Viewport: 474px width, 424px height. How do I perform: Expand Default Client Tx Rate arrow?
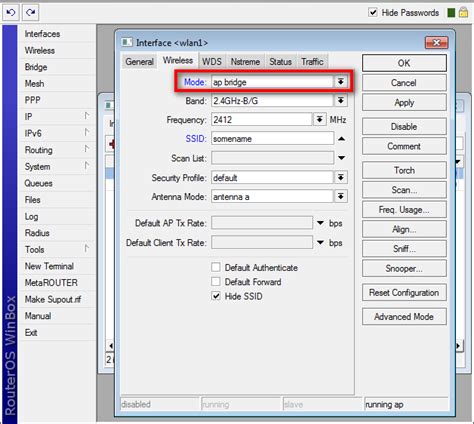[x=320, y=243]
